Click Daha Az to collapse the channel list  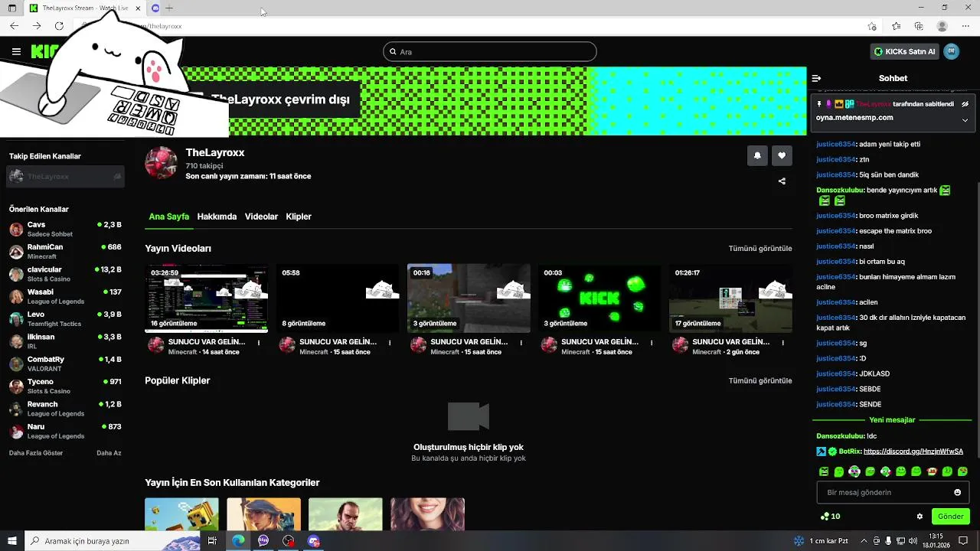point(109,453)
